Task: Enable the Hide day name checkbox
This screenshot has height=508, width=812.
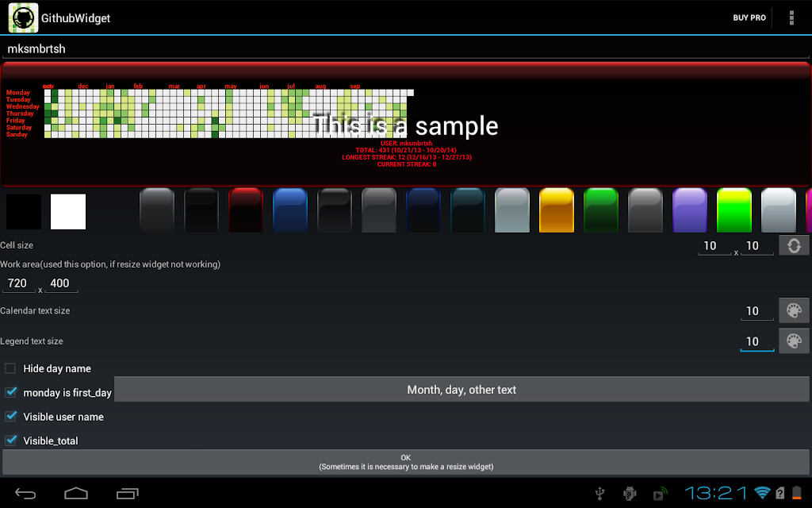Action: coord(10,368)
